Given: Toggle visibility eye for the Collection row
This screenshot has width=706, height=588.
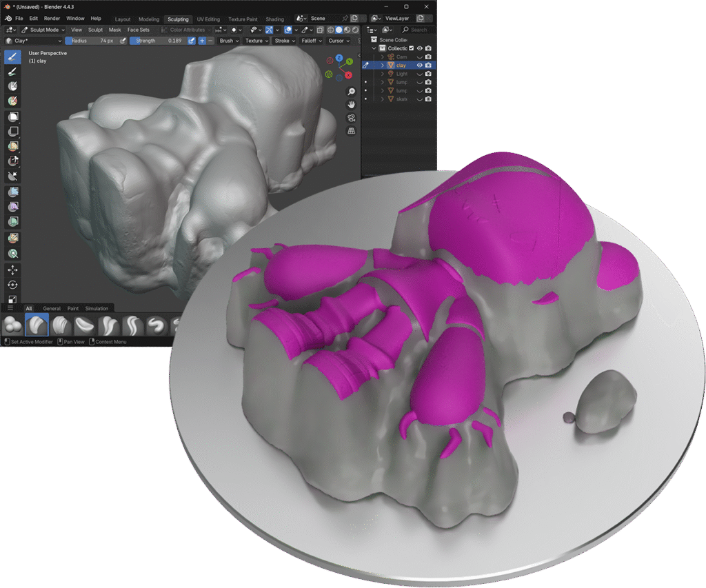Looking at the screenshot, I should [420, 48].
